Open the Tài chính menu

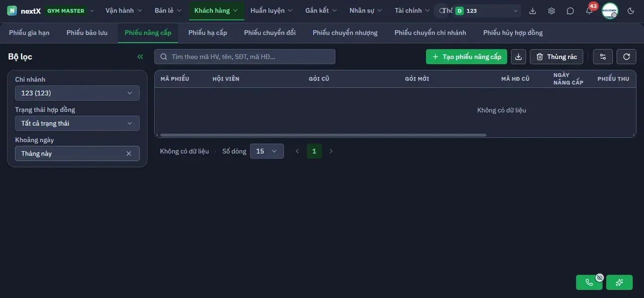(x=413, y=11)
